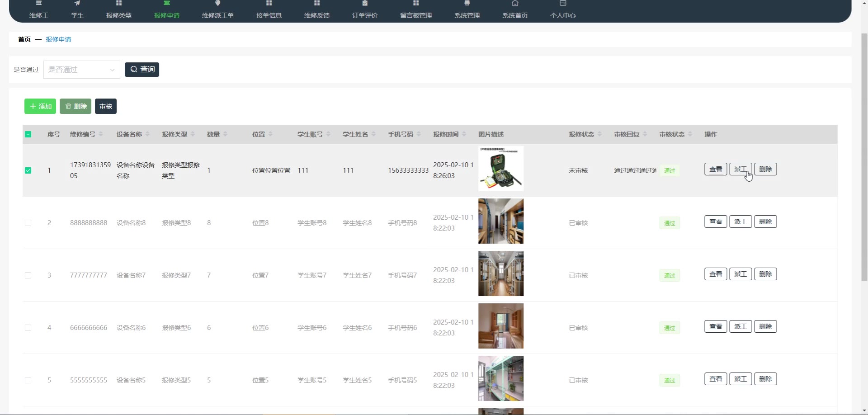Click 派工 for row 5555555555
This screenshot has width=868, height=415.
(741, 379)
